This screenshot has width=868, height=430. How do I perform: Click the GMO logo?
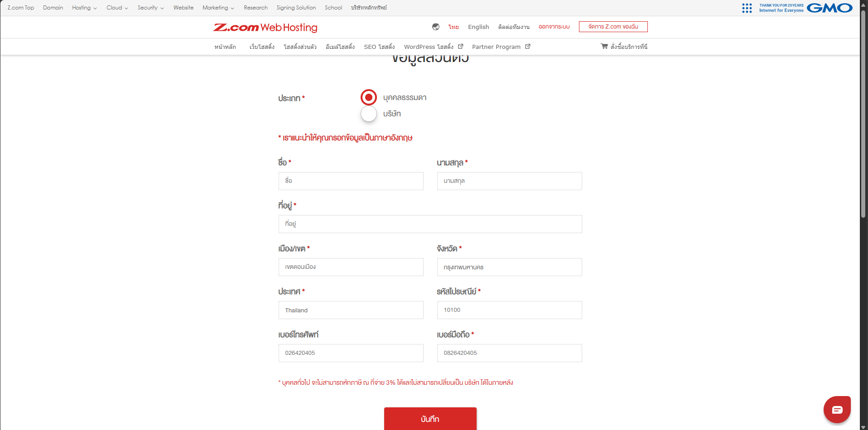(829, 8)
